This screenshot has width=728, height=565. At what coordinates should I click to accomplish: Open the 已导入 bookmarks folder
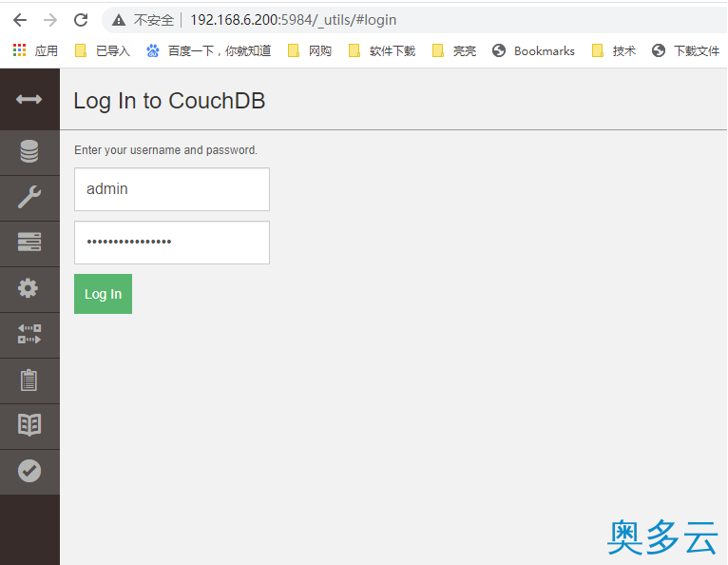coord(102,50)
